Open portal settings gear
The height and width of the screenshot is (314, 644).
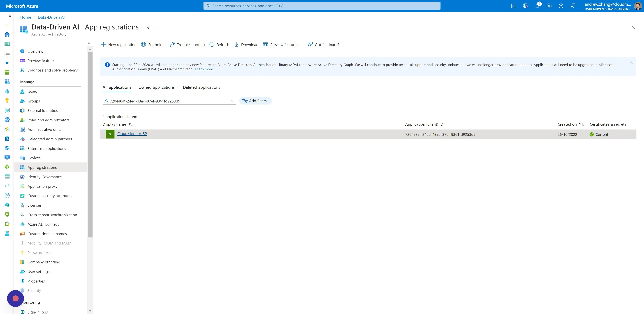click(x=549, y=6)
